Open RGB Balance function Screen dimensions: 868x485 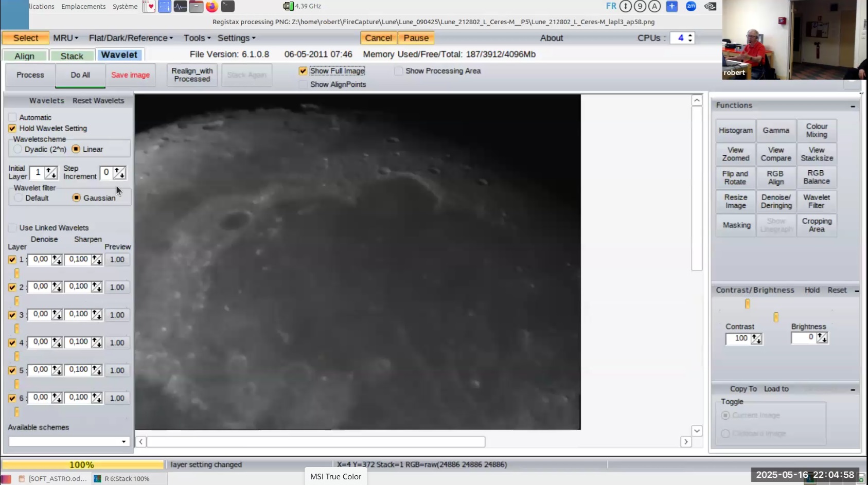click(x=817, y=177)
